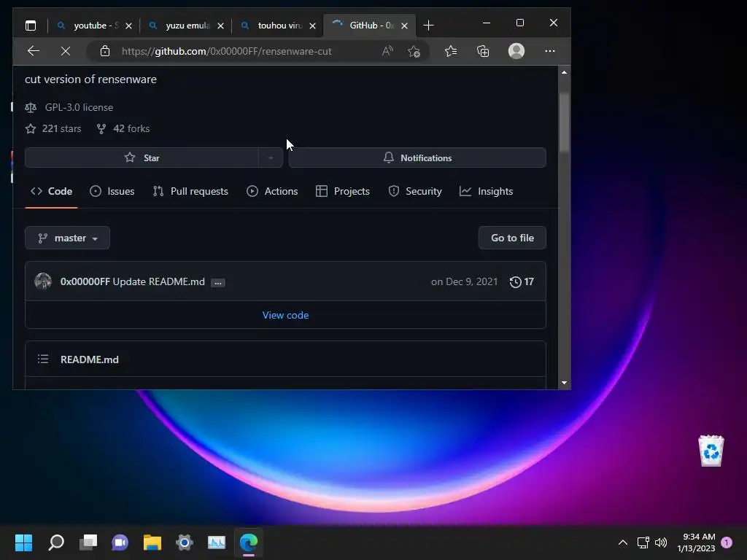Viewport: 747px width, 560px height.
Task: Open a new browser tab
Action: pyautogui.click(x=428, y=26)
